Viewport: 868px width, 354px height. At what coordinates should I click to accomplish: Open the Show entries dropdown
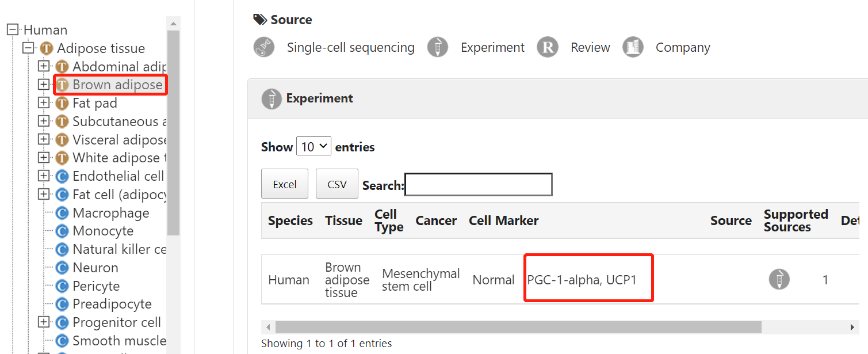[x=313, y=146]
